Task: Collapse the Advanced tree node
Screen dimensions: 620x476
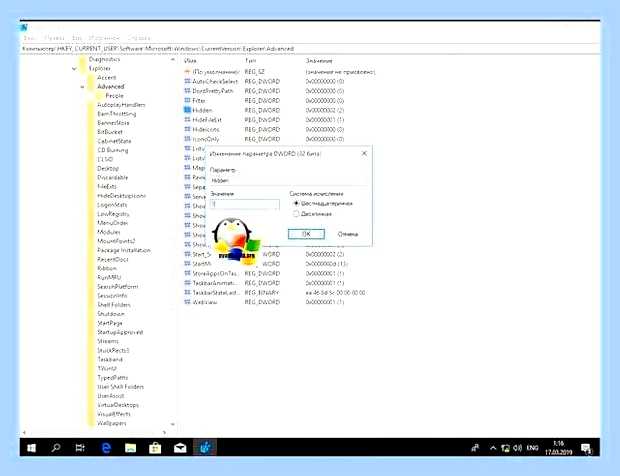Action: [x=82, y=87]
